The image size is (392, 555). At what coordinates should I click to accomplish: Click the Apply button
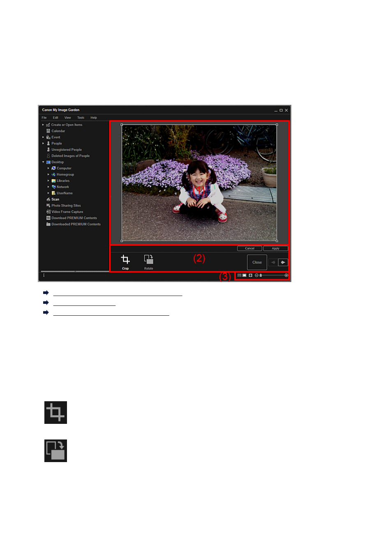click(x=276, y=248)
